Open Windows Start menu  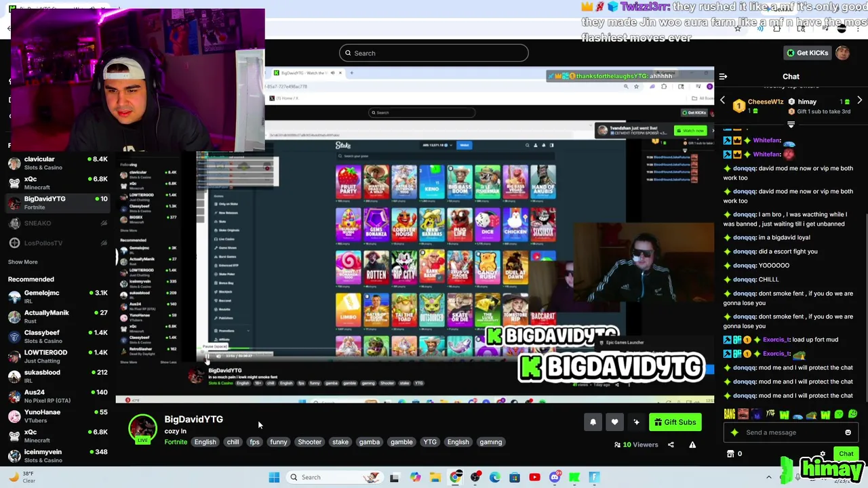[x=274, y=477]
